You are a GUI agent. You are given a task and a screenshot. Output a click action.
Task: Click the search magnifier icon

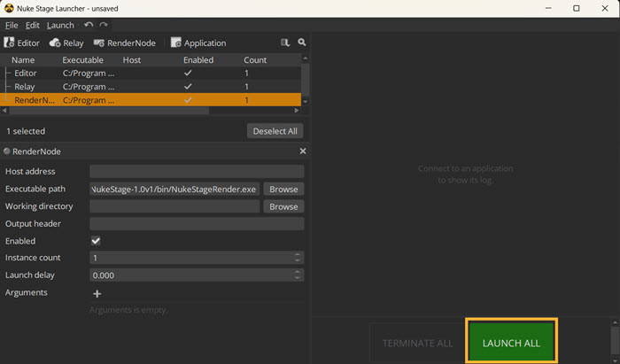pyautogui.click(x=302, y=43)
